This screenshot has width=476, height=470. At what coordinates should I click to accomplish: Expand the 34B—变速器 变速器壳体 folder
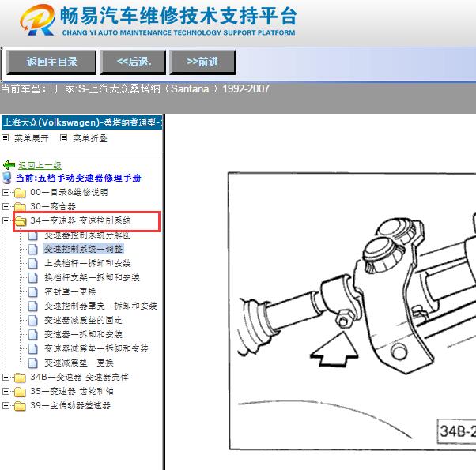pyautogui.click(x=6, y=378)
